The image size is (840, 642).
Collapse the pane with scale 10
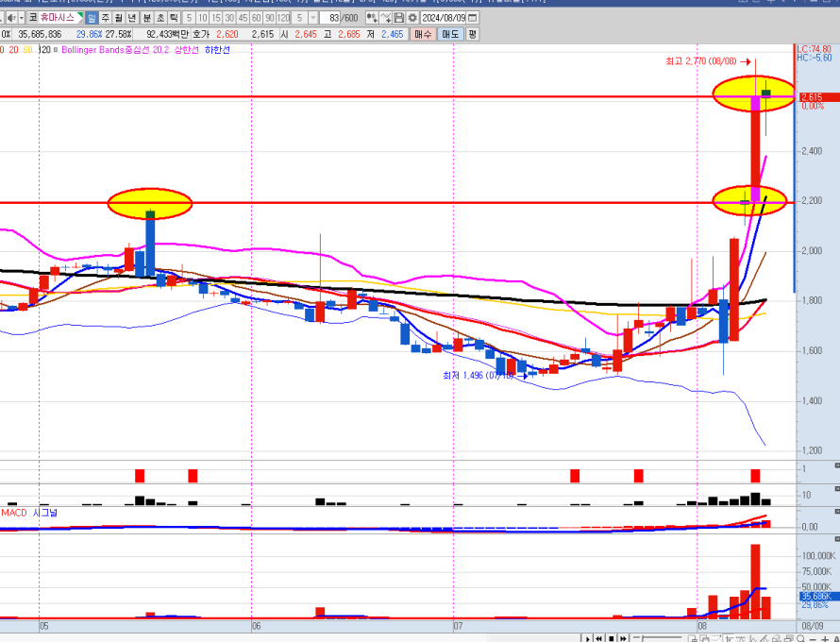point(837,489)
